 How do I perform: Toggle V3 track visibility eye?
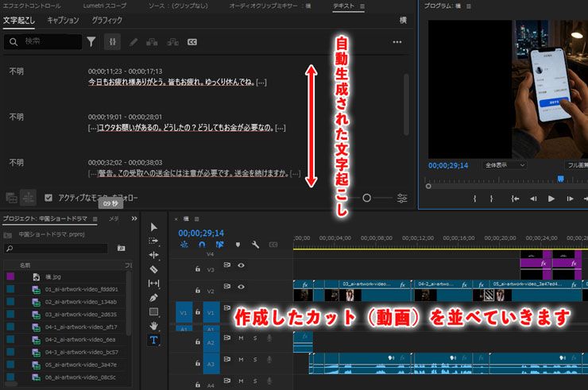[x=241, y=265]
